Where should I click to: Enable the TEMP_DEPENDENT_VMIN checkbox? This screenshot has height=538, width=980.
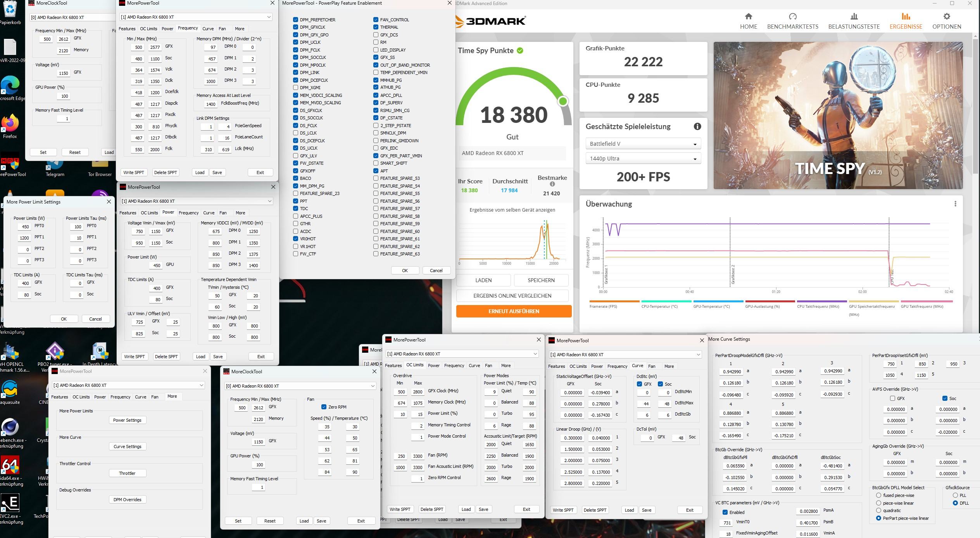click(376, 72)
